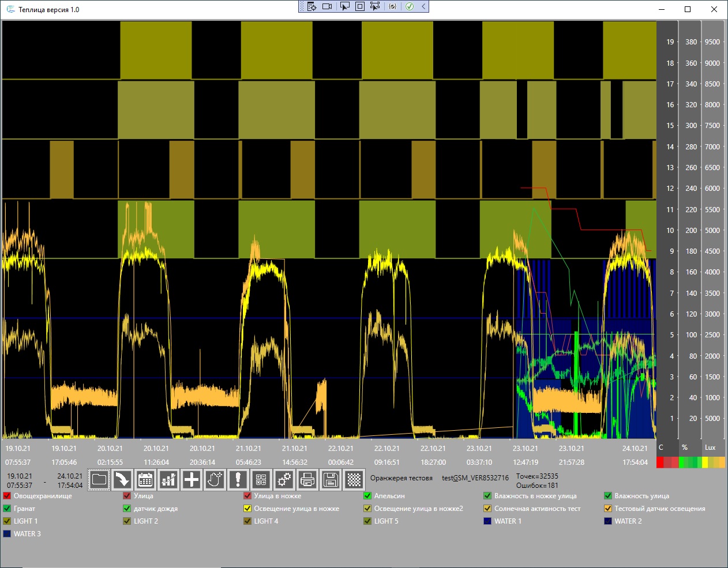Viewport: 728px width, 568px height.
Task: Click the bar chart statistics button
Action: click(x=168, y=479)
